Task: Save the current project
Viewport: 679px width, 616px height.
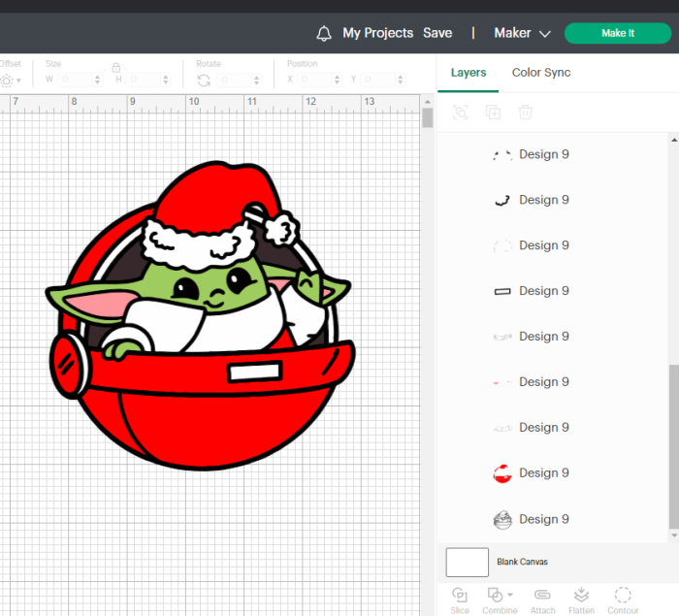Action: [437, 33]
